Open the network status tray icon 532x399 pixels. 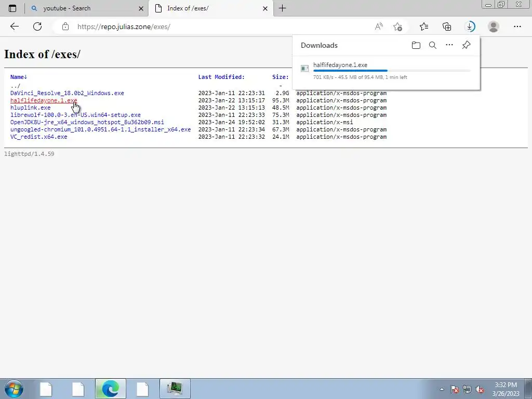(467, 389)
